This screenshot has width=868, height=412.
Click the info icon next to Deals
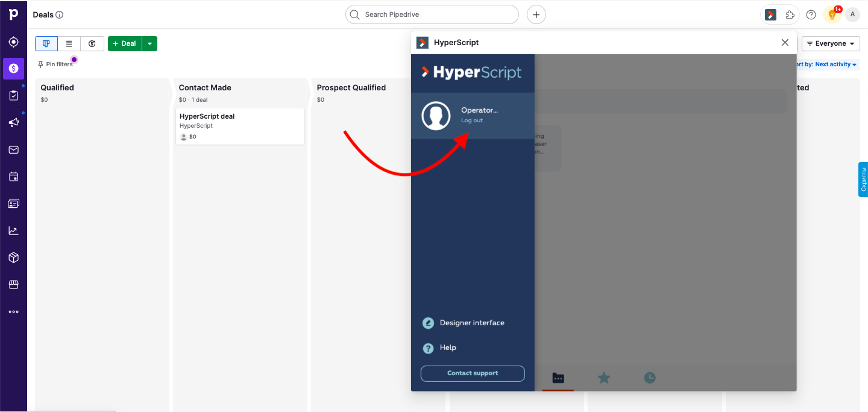59,14
